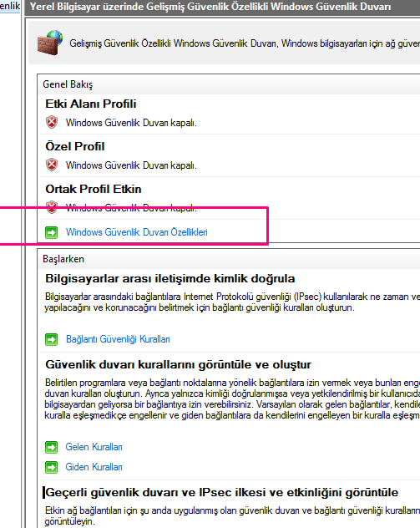This screenshot has width=420, height=528.
Task: Click heading Bilgisayarlar arası iletişimde kimlik doğrula
Action: 170,279
